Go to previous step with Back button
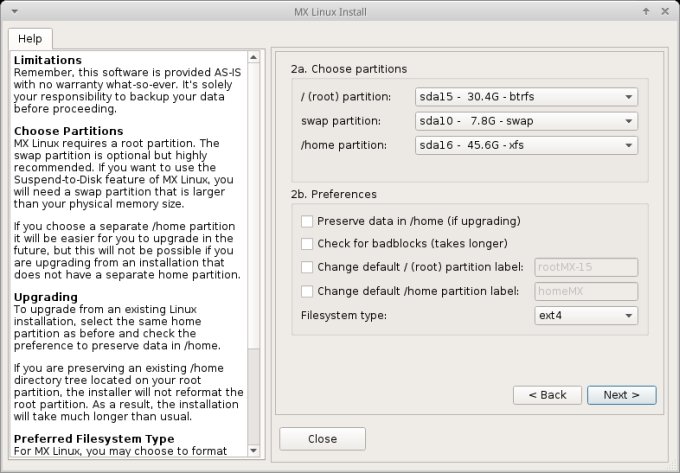 [x=547, y=395]
